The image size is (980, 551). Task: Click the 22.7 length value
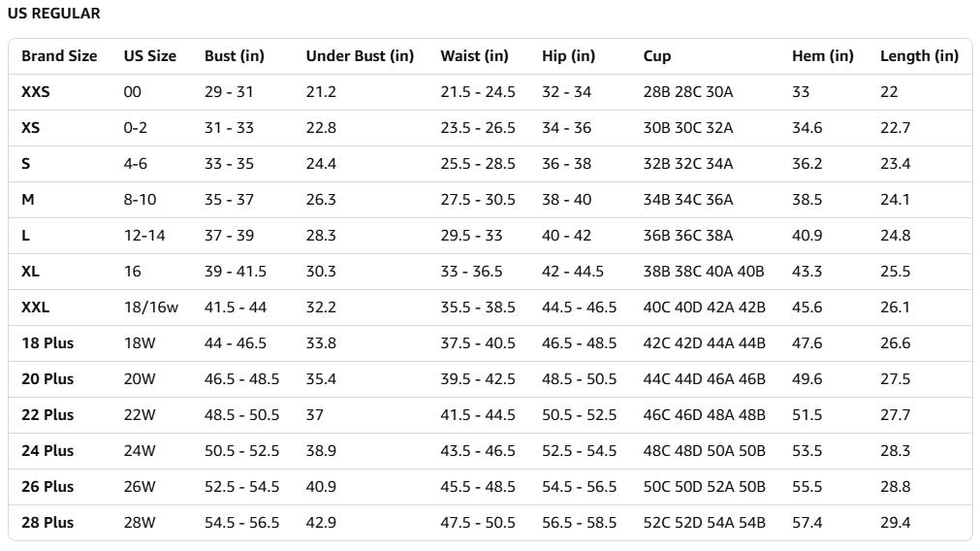pos(896,128)
